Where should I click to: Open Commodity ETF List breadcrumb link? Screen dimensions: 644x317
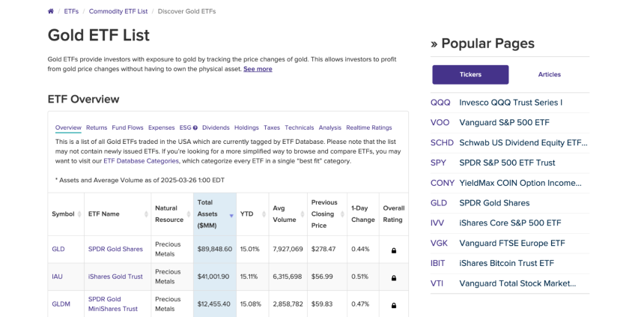[118, 11]
